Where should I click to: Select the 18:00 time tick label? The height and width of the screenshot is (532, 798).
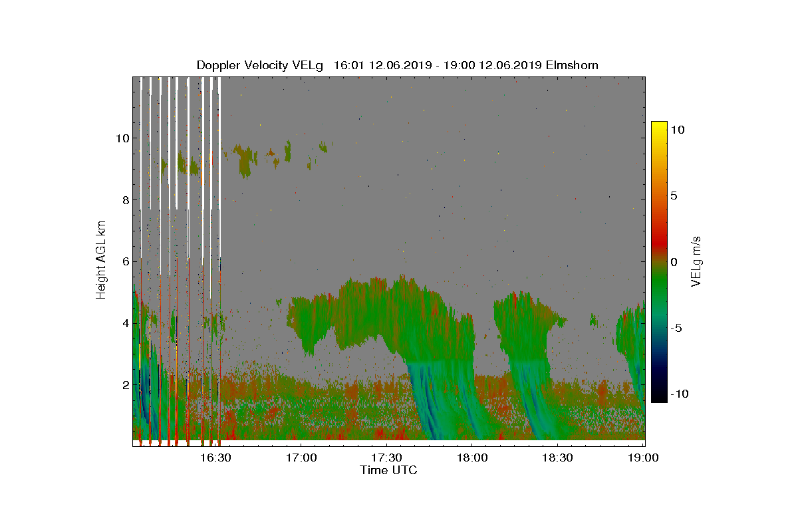472,458
